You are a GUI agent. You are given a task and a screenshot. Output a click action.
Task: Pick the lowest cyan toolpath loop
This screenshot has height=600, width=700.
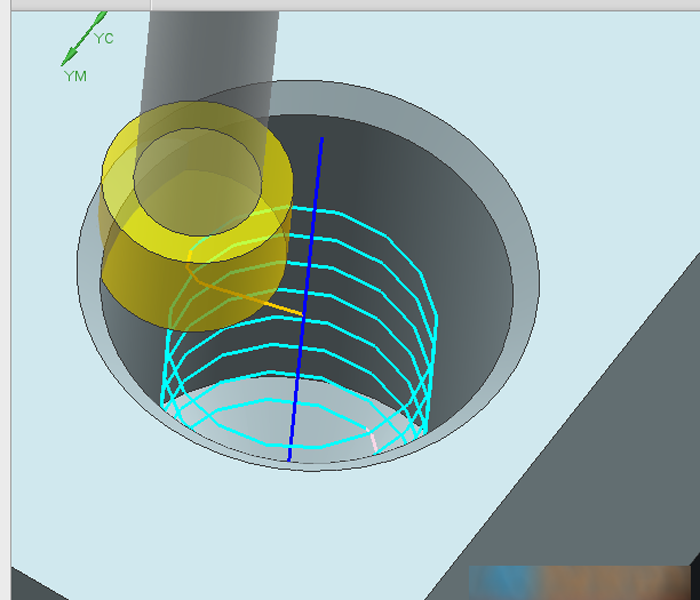click(x=300, y=446)
